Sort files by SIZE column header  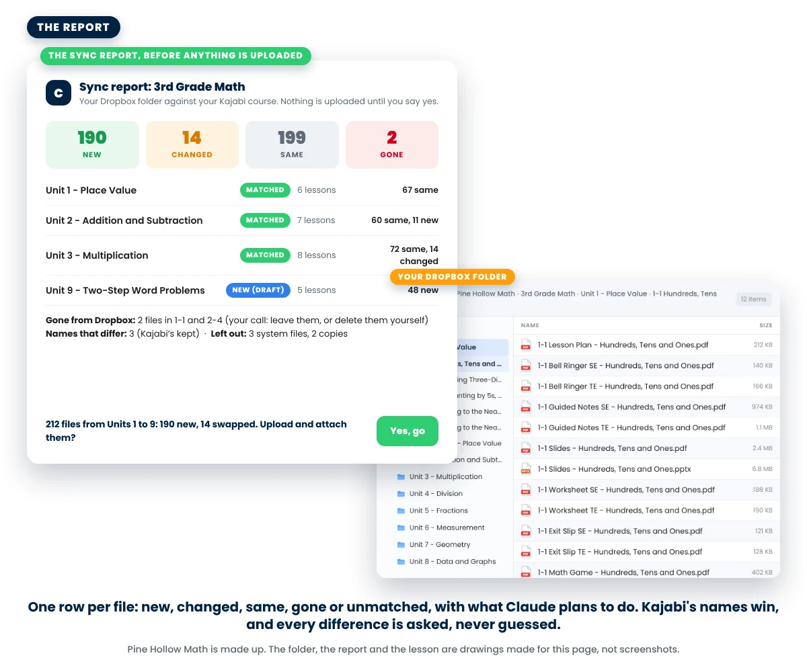[x=766, y=325]
